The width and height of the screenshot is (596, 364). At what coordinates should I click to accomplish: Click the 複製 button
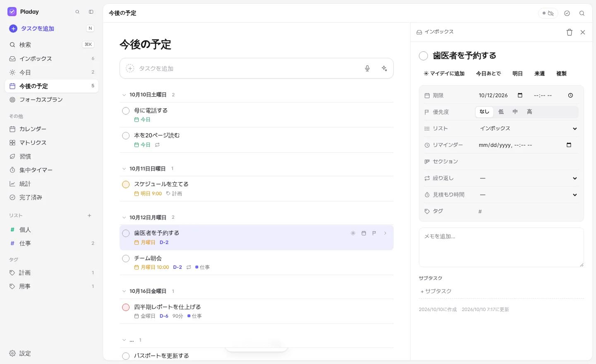(561, 74)
